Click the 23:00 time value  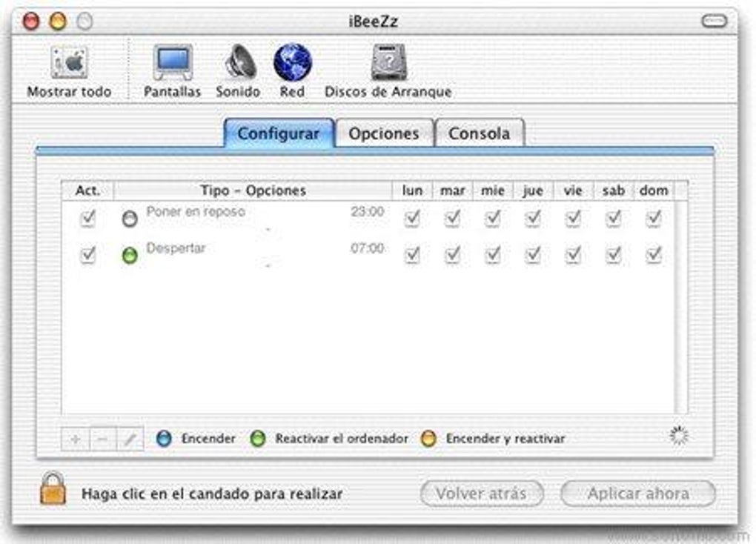coord(368,212)
